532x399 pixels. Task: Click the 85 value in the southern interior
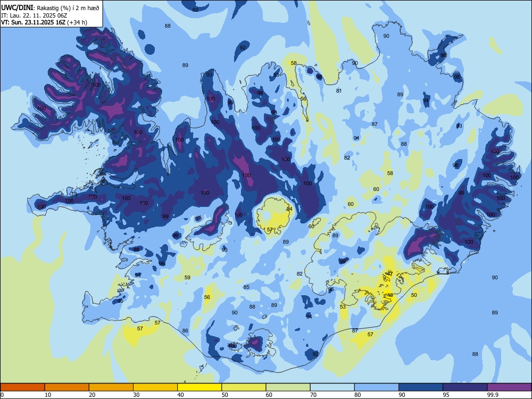coord(246,287)
